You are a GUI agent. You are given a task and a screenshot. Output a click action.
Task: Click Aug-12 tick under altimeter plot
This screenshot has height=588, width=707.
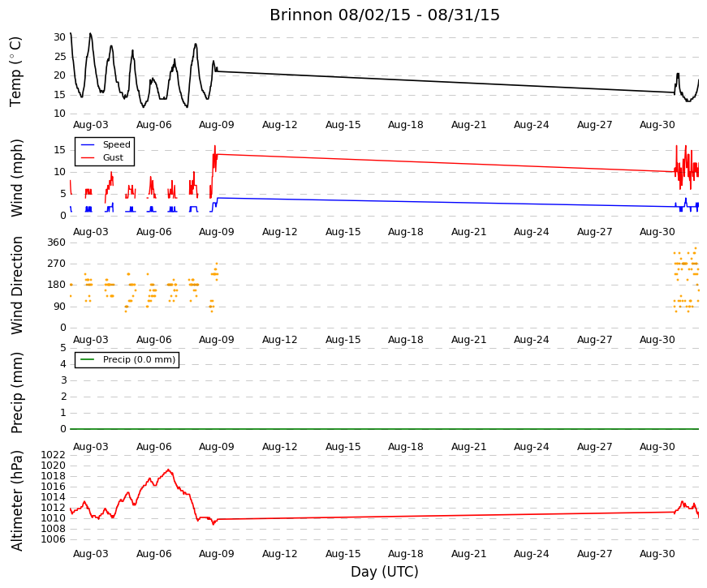279,554
